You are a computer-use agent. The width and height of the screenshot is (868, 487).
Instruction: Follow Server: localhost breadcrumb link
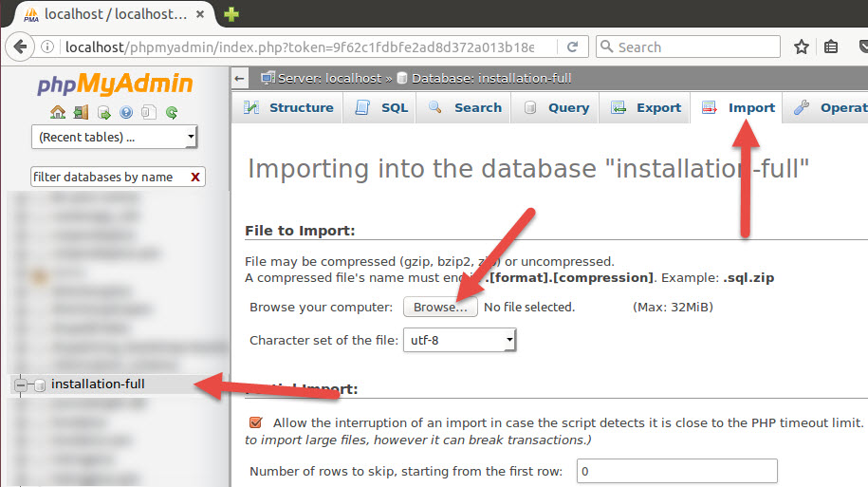tap(329, 78)
